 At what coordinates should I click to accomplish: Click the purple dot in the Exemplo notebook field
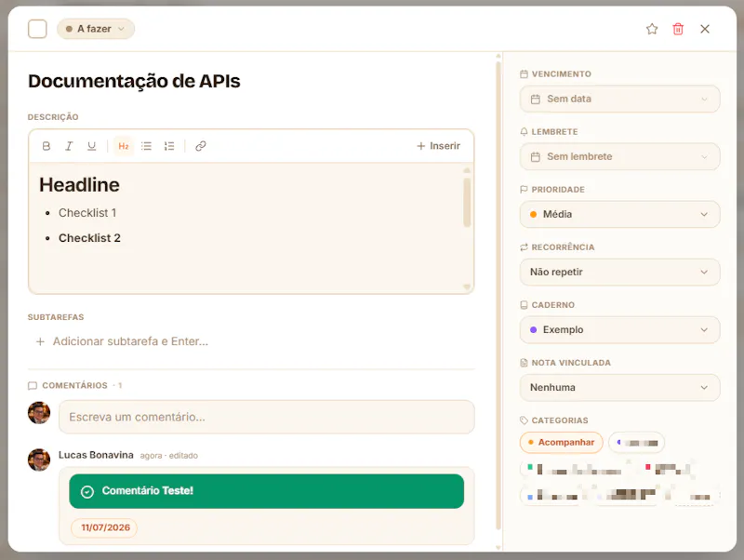[x=533, y=330]
